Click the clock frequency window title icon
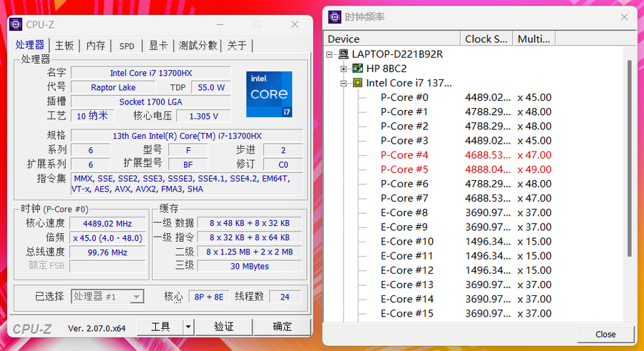 pyautogui.click(x=334, y=16)
